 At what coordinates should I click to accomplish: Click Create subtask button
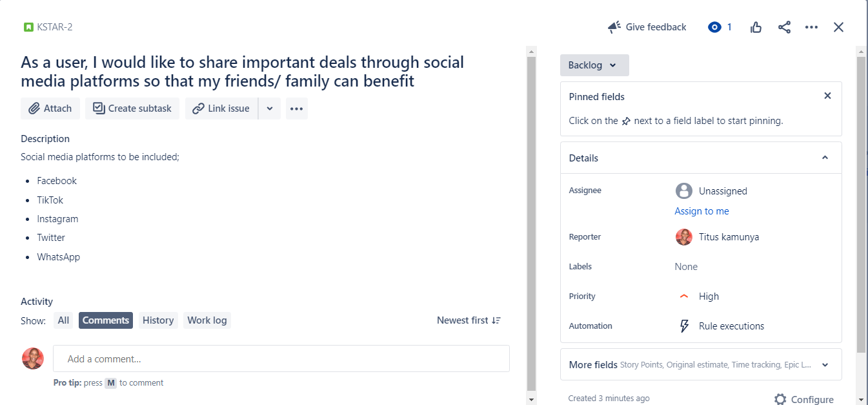[x=132, y=109]
